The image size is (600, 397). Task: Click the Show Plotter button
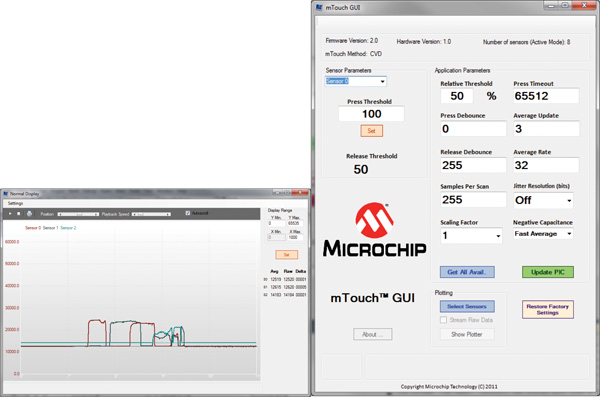click(467, 334)
